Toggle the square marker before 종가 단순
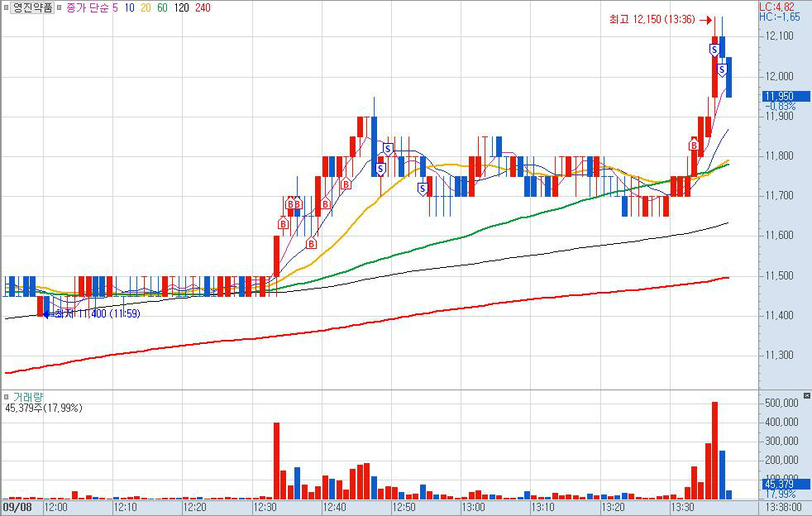Image resolution: width=812 pixels, height=516 pixels. (x=60, y=7)
